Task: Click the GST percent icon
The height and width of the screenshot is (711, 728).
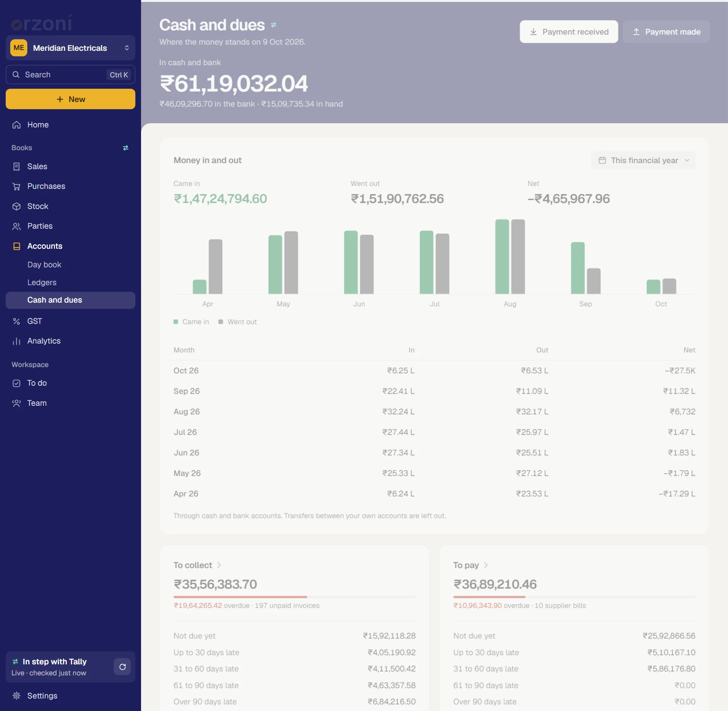Action: point(16,321)
